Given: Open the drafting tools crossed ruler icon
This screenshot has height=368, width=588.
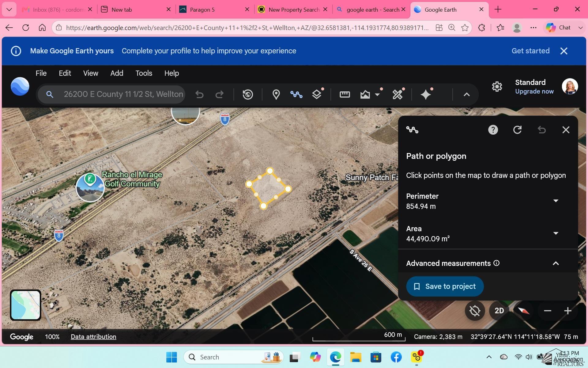Looking at the screenshot, I should (x=398, y=94).
